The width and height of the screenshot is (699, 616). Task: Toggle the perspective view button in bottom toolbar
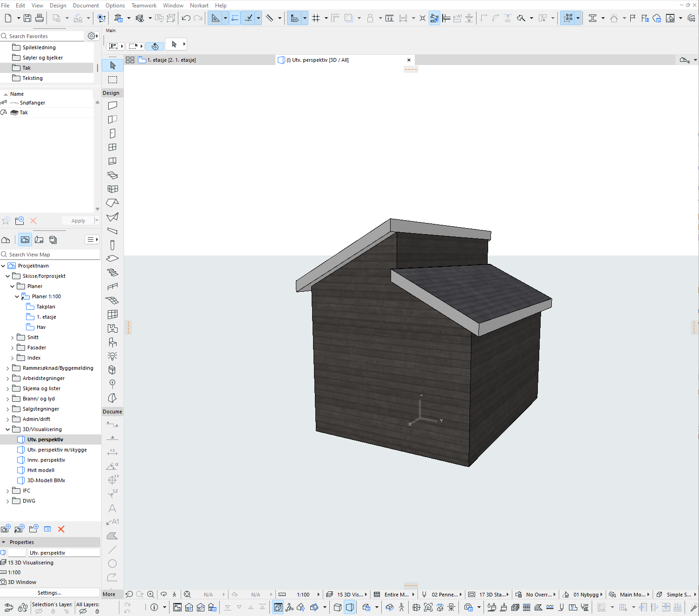(x=350, y=607)
